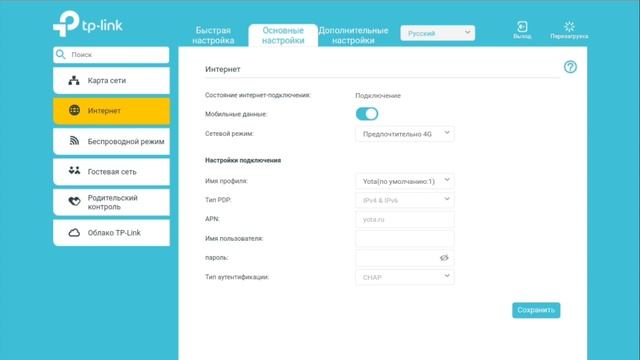Click the globe icon beside Интернет
Screen dimensions: 640x360
74,110
